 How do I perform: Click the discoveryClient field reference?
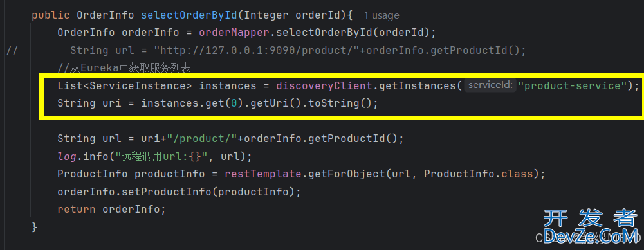(324, 85)
